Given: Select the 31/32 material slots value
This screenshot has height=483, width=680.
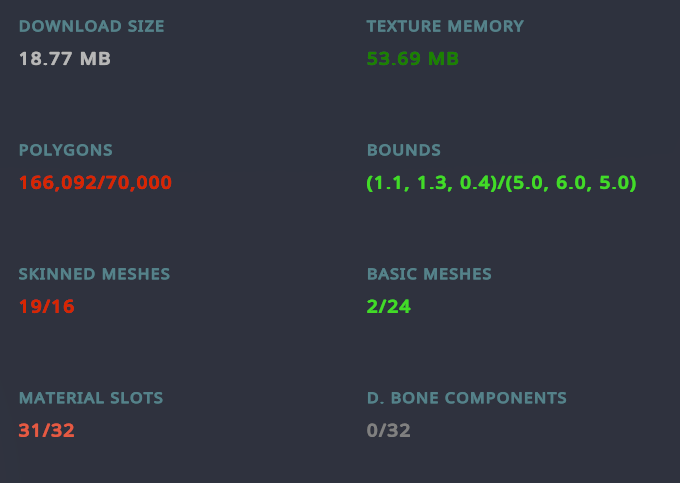Looking at the screenshot, I should click(47, 431).
